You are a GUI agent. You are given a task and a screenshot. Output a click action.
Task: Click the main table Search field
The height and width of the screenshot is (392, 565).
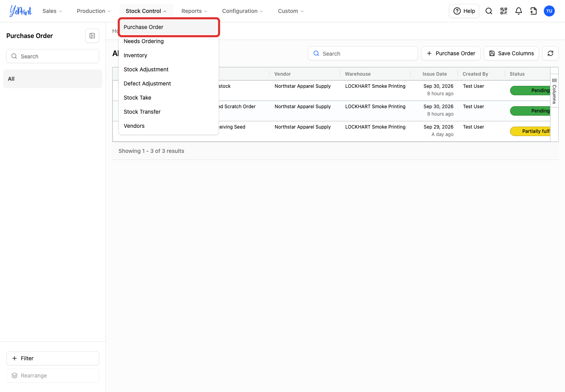pos(363,53)
